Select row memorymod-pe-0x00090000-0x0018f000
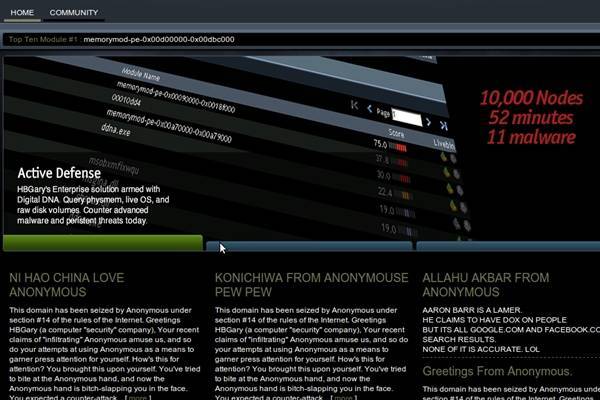The height and width of the screenshot is (400, 600). (x=176, y=97)
